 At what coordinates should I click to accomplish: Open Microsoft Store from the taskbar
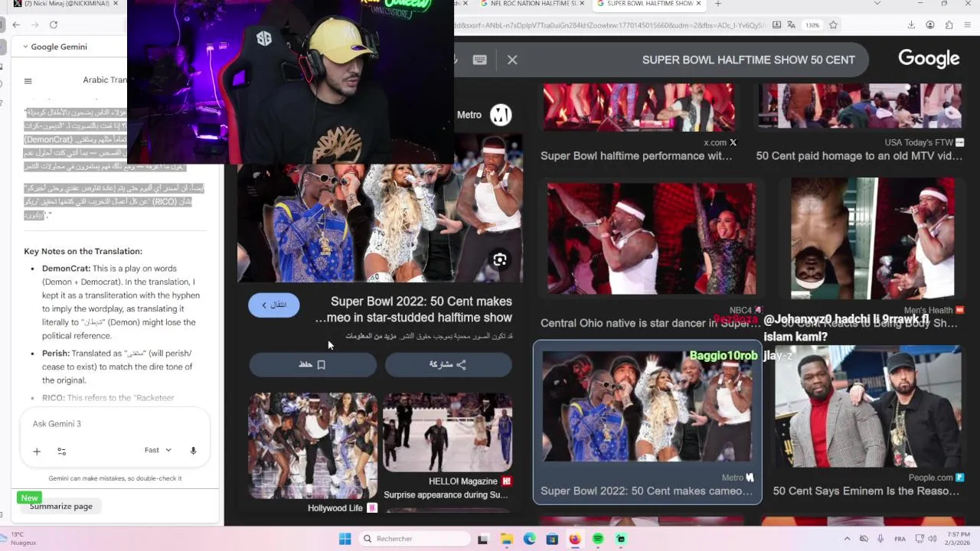point(552,539)
